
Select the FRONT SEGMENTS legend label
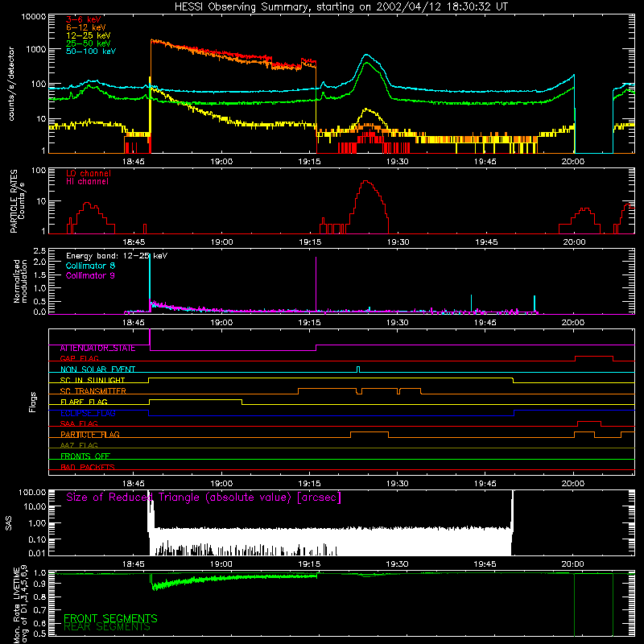tap(110, 618)
